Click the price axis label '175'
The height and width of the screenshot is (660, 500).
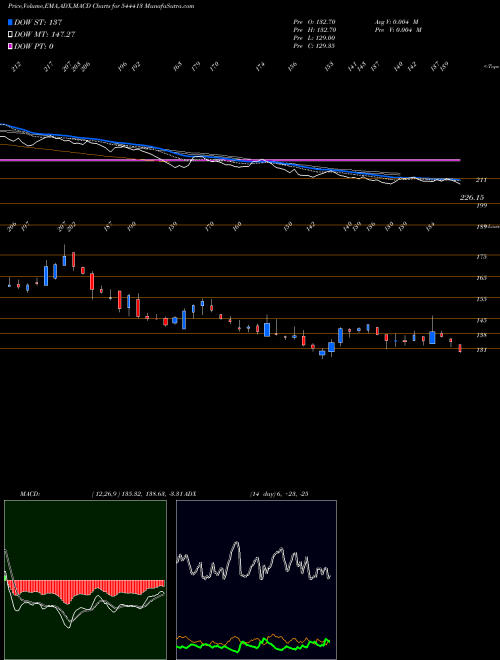[481, 256]
